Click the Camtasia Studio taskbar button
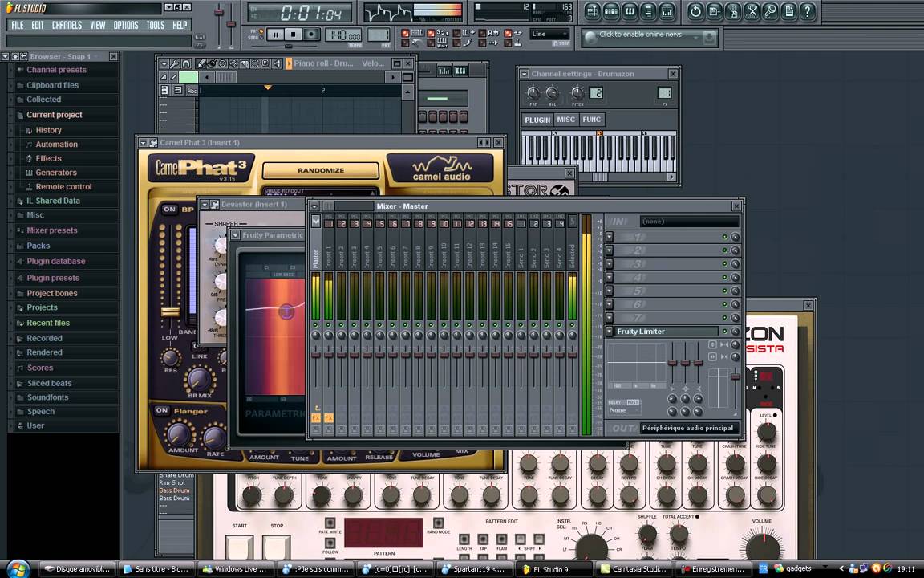The width and height of the screenshot is (924, 578). click(x=634, y=569)
